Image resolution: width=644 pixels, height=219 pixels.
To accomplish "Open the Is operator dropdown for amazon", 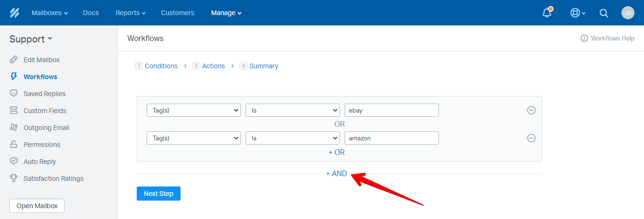I will 293,138.
